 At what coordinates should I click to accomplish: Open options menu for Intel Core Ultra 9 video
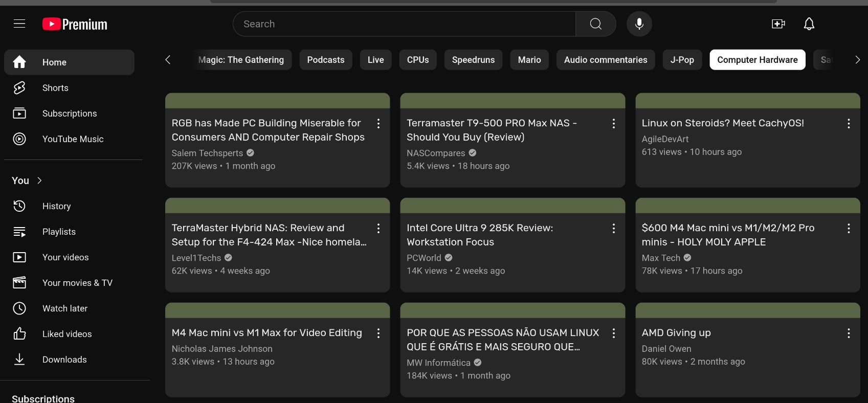[614, 228]
